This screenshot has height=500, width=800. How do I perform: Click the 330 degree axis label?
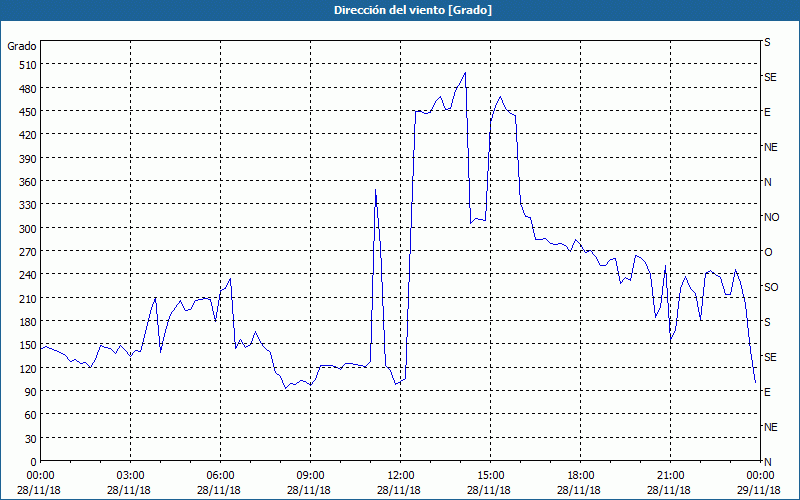[x=28, y=205]
